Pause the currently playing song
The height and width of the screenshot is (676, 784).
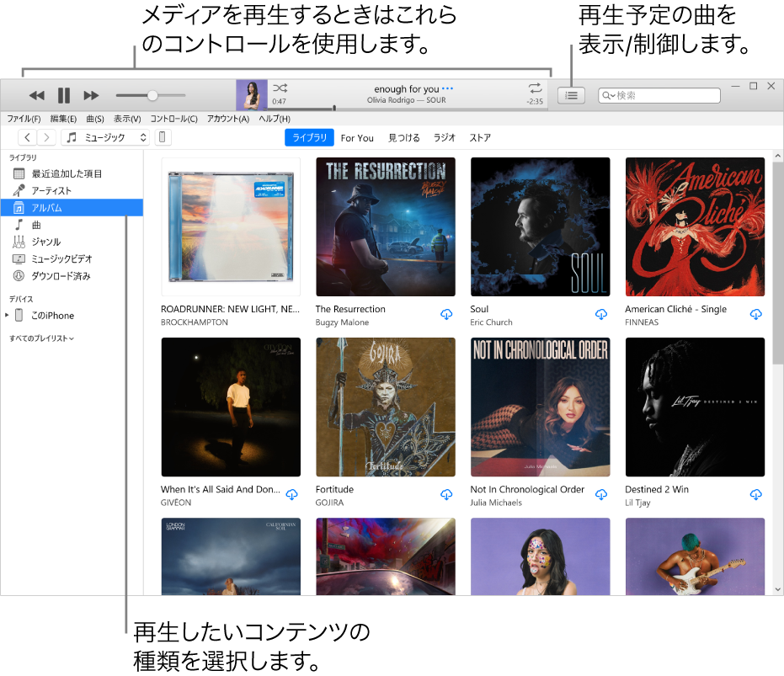pyautogui.click(x=64, y=95)
